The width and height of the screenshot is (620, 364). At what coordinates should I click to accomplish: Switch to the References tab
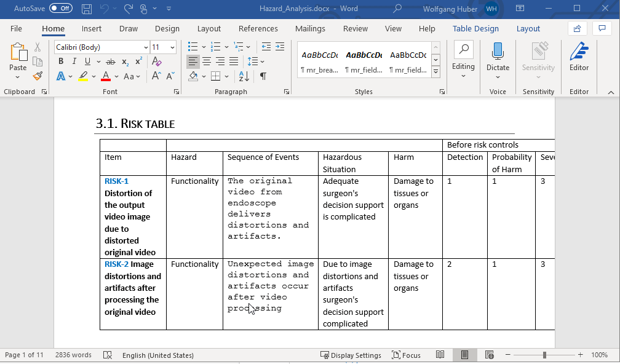258,28
